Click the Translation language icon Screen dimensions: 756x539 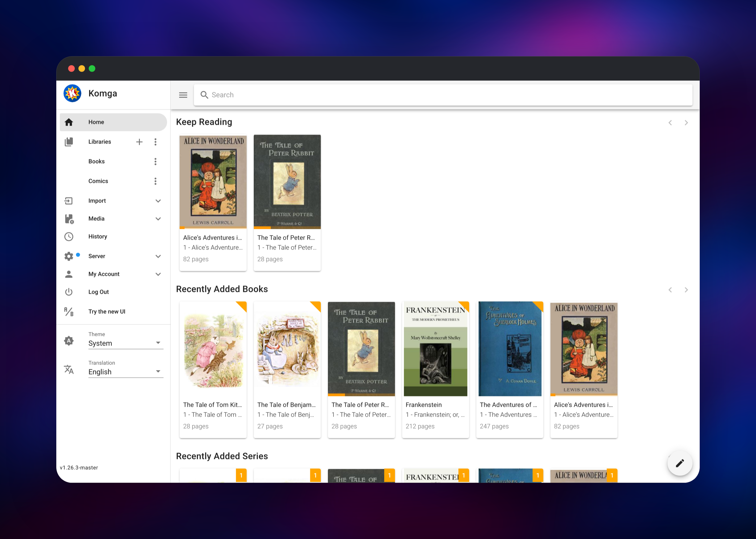(69, 369)
